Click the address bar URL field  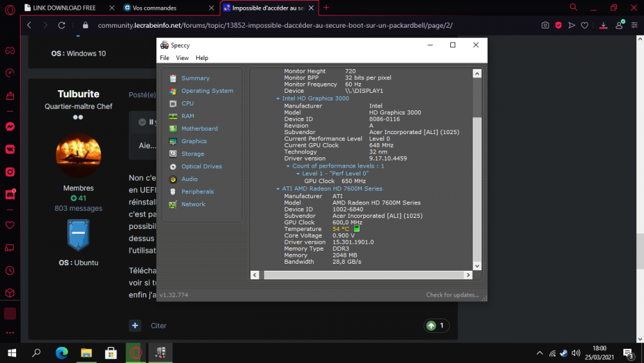tap(275, 25)
